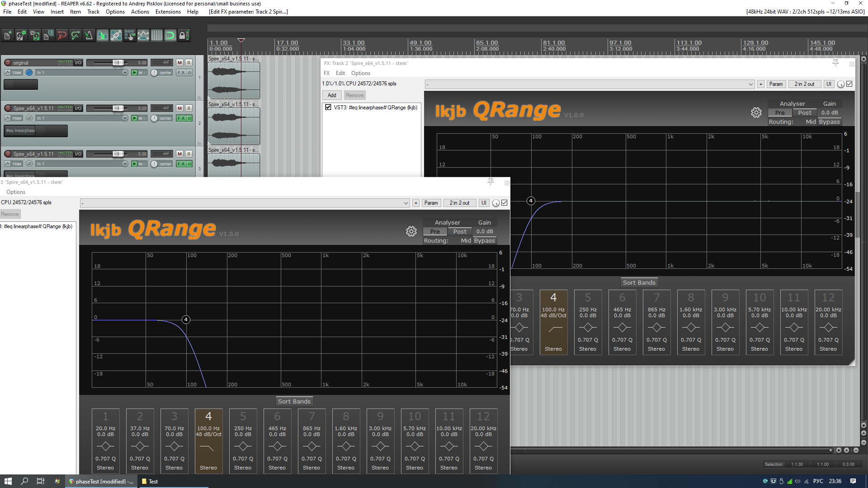The height and width of the screenshot is (488, 868).
Task: Toggle the locking padlock icon
Action: coord(183,35)
